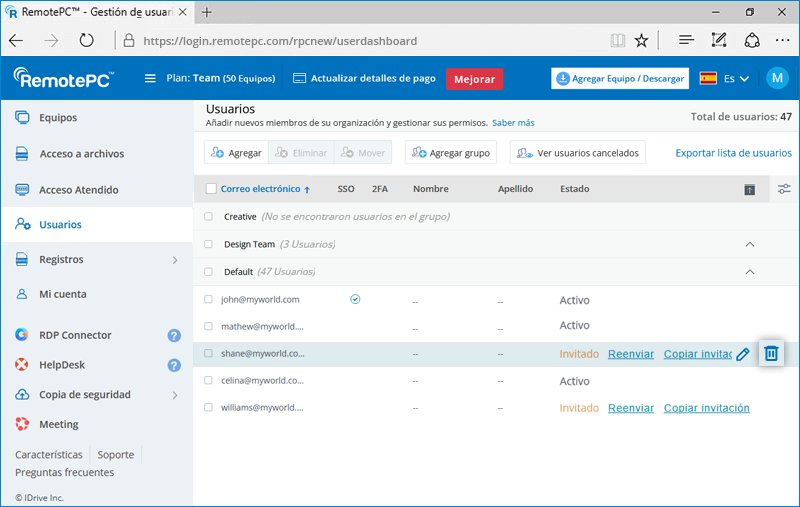Toggle the select-all checkbox in header
This screenshot has width=800, height=507.
tap(211, 189)
